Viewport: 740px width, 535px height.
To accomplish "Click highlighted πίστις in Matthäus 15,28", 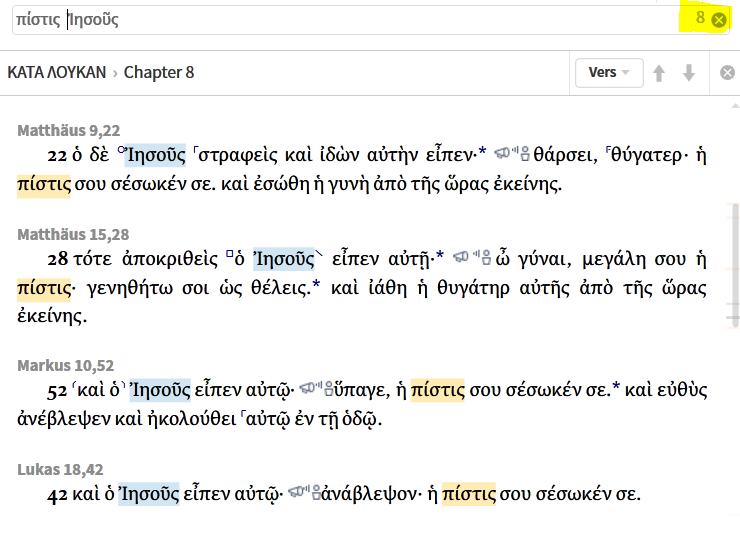I will pyautogui.click(x=44, y=288).
